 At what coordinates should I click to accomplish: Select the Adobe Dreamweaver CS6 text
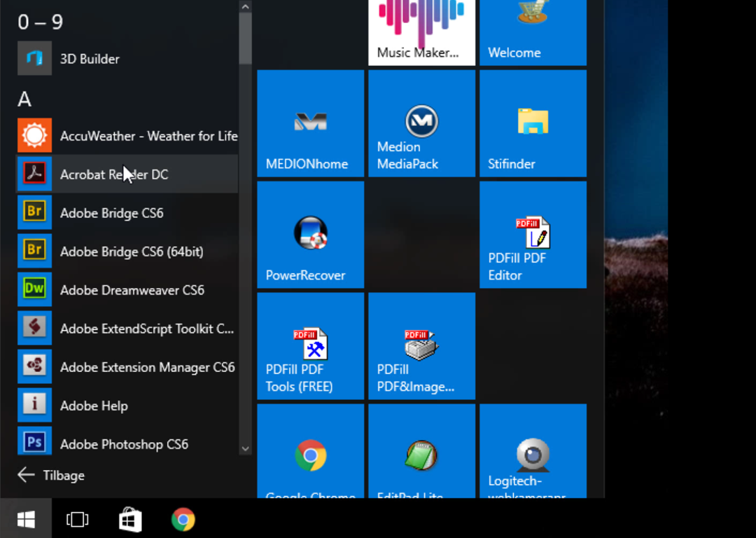click(x=132, y=291)
